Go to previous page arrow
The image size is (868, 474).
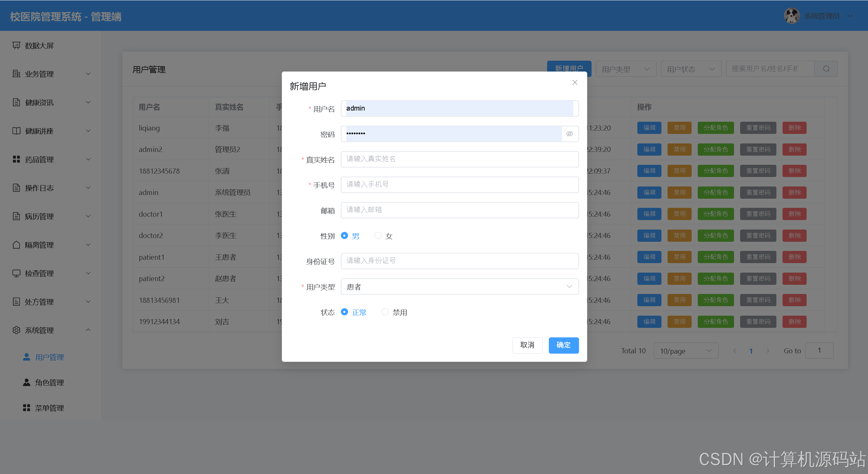[x=735, y=351]
